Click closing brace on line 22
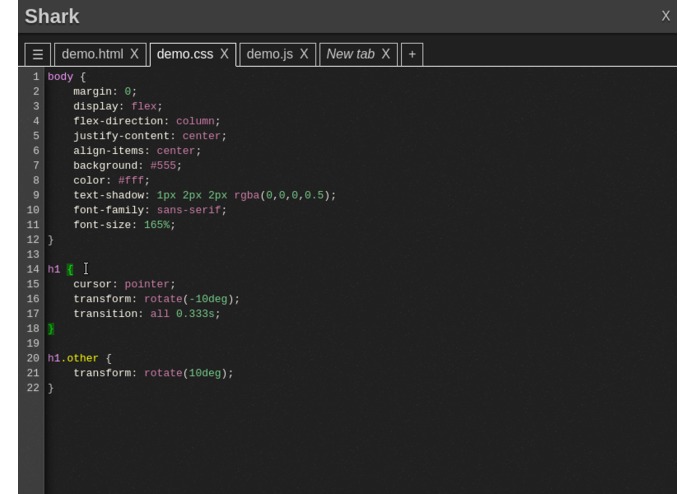 (51, 388)
